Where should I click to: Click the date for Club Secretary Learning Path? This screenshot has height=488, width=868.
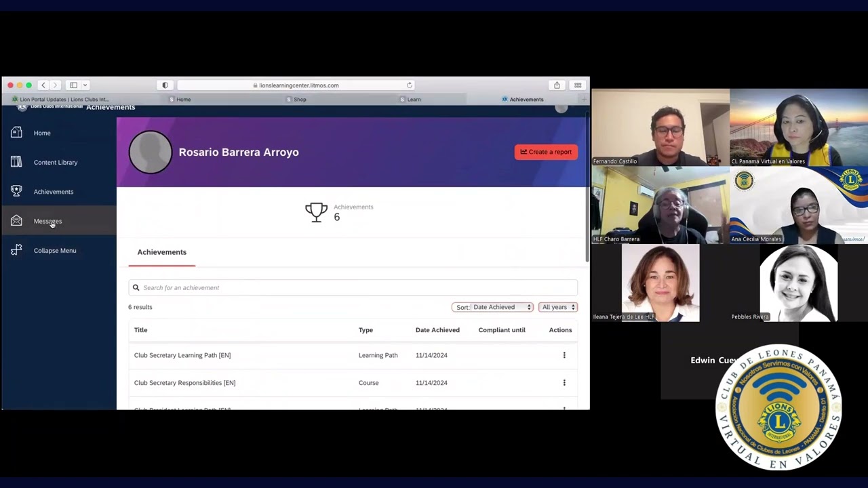[431, 355]
